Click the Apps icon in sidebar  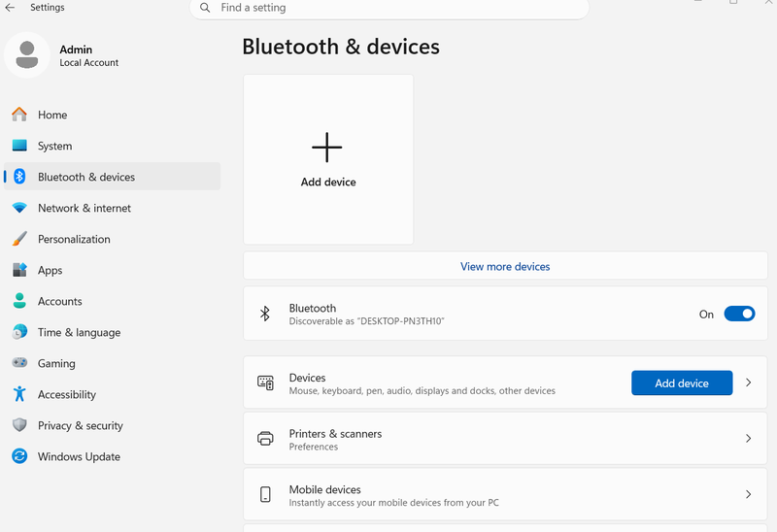tap(19, 270)
